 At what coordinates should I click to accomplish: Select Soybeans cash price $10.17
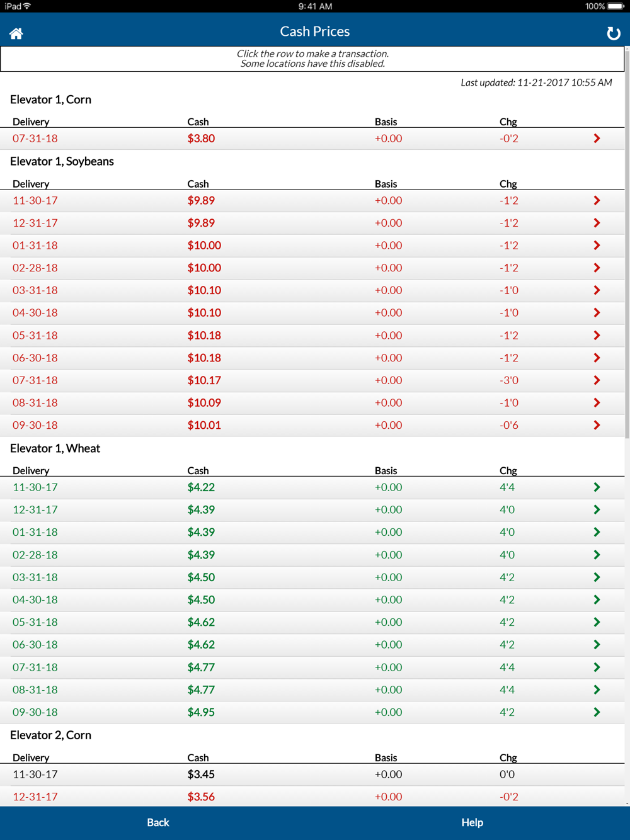click(x=204, y=380)
